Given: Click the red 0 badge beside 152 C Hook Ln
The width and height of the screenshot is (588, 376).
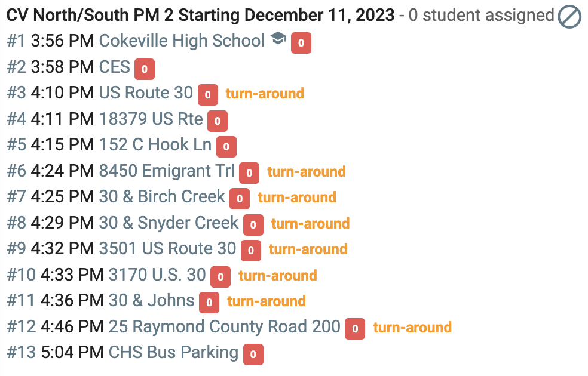Looking at the screenshot, I should (226, 146).
